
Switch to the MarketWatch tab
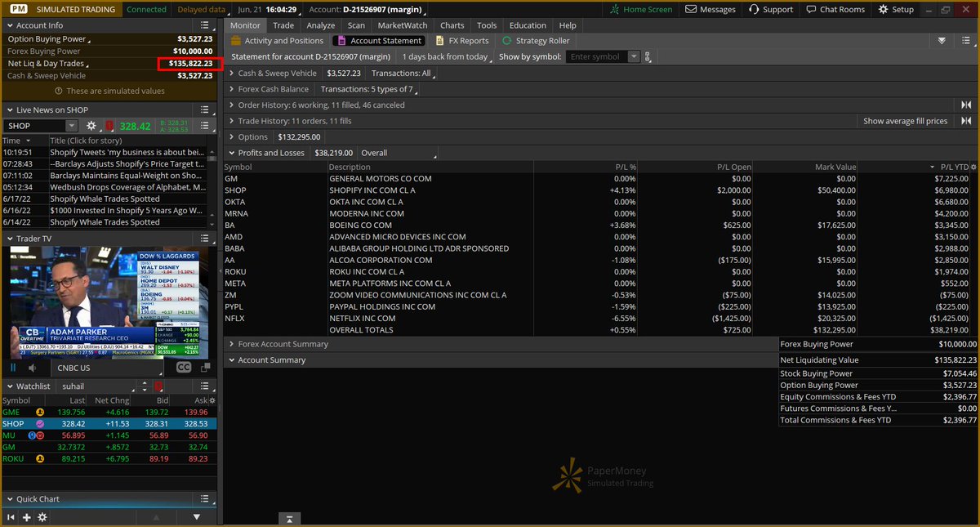pyautogui.click(x=403, y=25)
